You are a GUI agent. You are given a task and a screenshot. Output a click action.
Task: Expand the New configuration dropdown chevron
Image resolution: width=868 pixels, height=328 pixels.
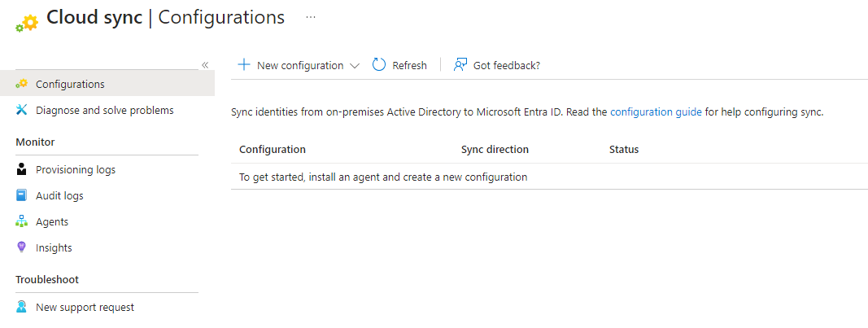355,66
